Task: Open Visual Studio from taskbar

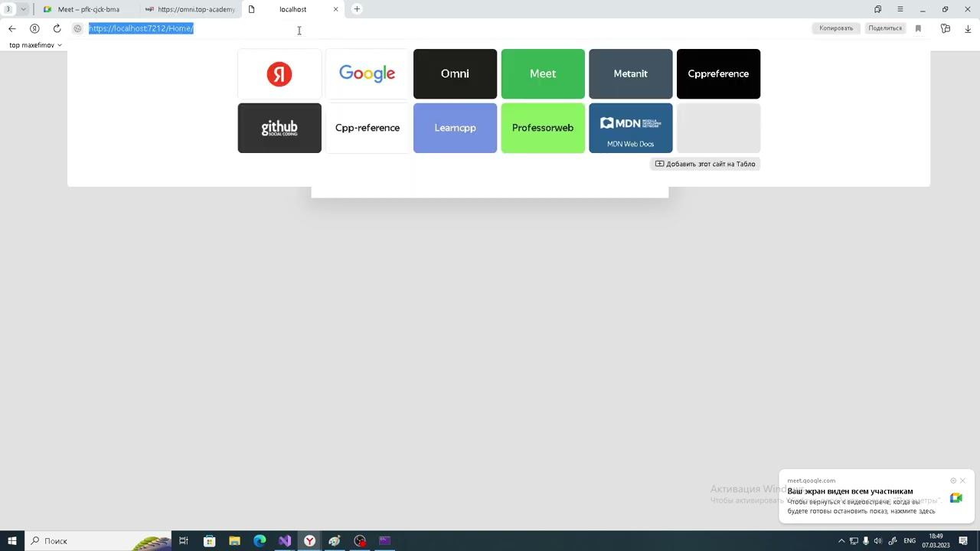Action: pyautogui.click(x=285, y=541)
